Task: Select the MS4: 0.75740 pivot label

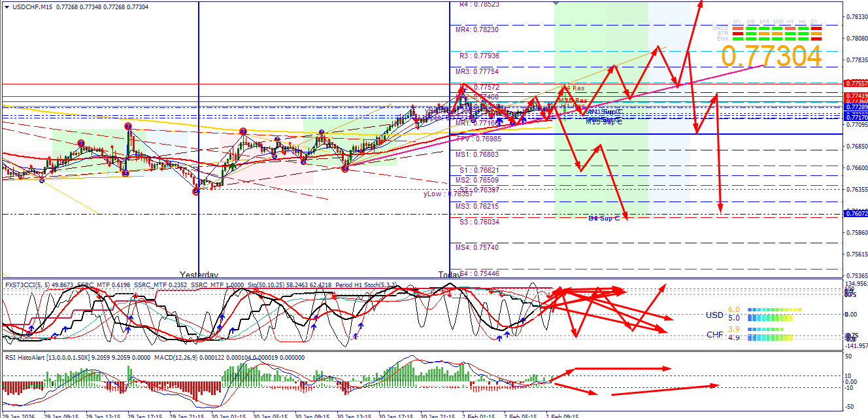Action: click(477, 247)
